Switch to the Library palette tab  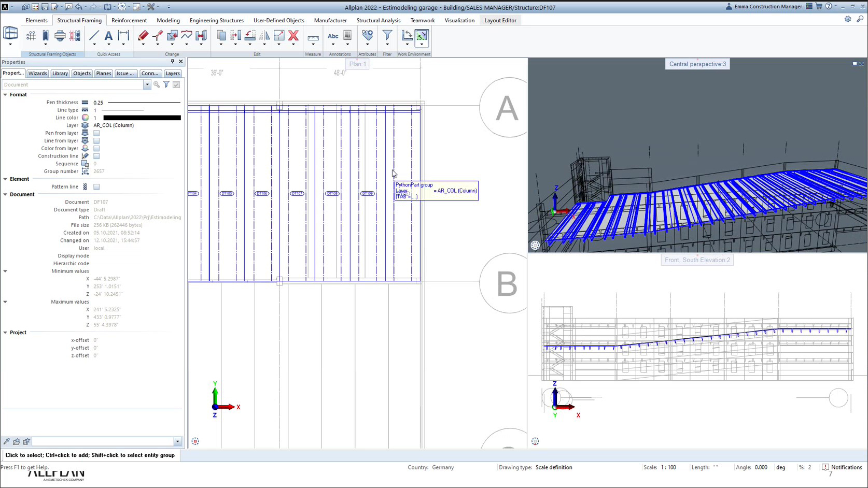tap(60, 74)
